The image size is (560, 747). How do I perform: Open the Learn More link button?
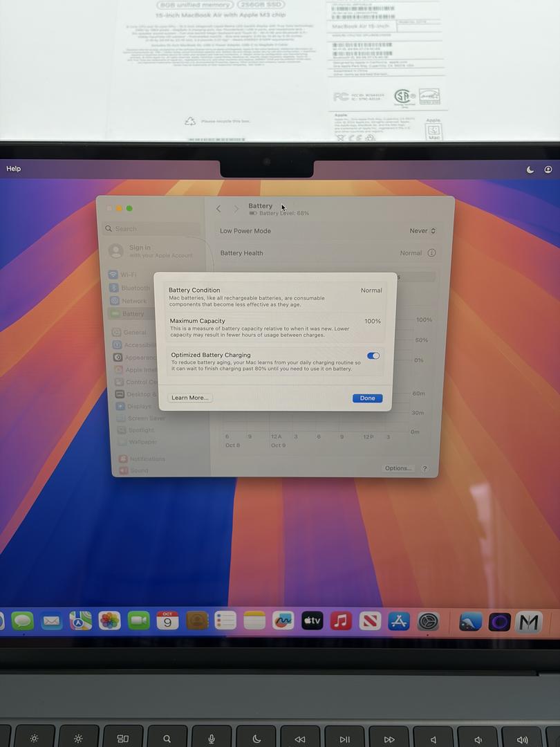pos(189,398)
